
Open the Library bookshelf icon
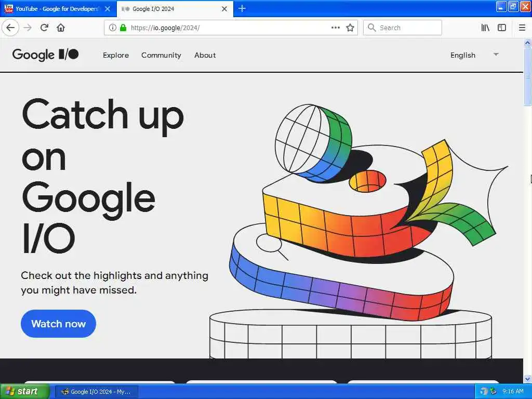coord(485,28)
